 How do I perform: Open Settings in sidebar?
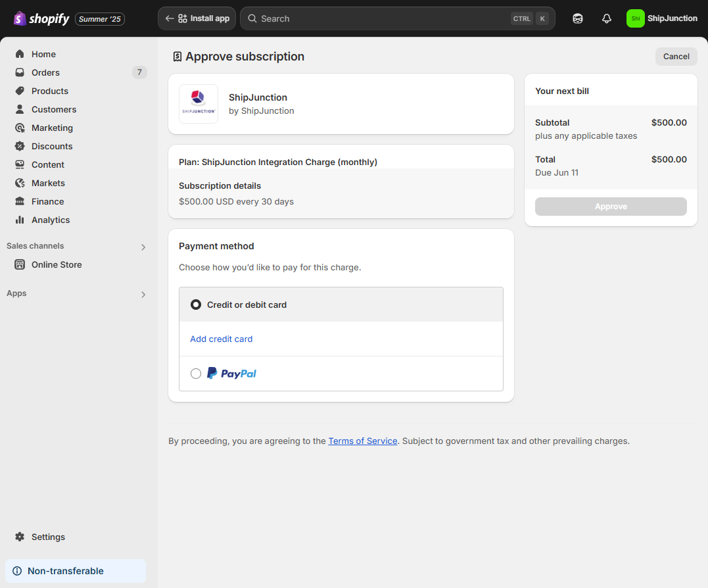tap(48, 537)
